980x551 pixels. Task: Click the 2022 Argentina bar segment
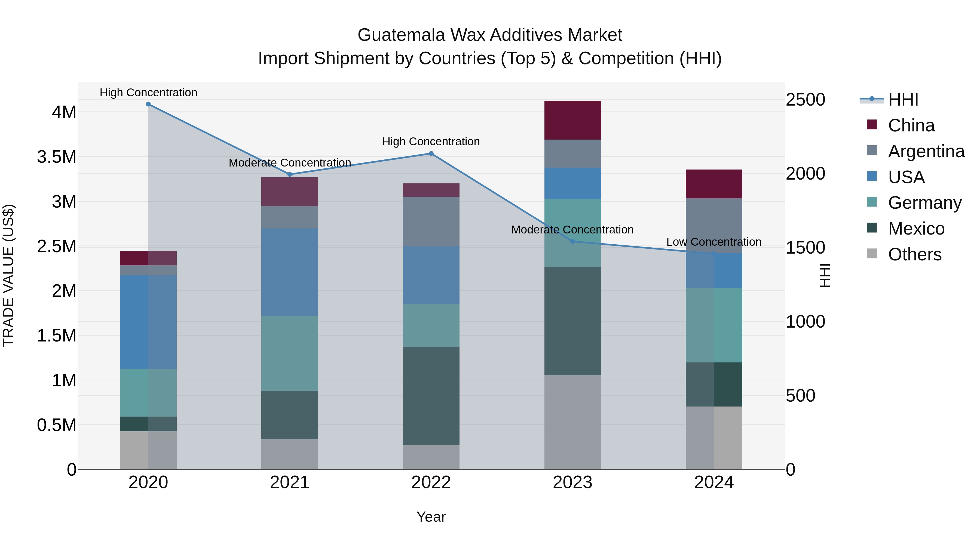coord(431,221)
